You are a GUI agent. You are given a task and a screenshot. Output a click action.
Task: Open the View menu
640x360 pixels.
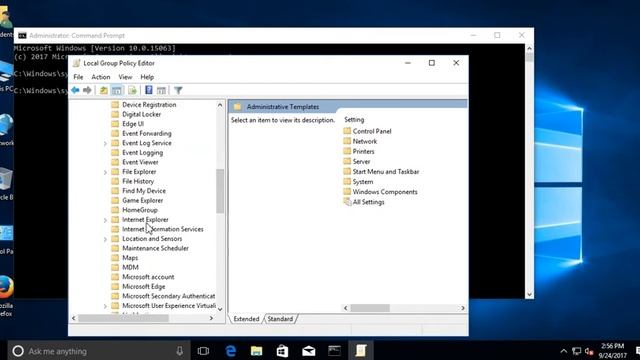pos(125,77)
